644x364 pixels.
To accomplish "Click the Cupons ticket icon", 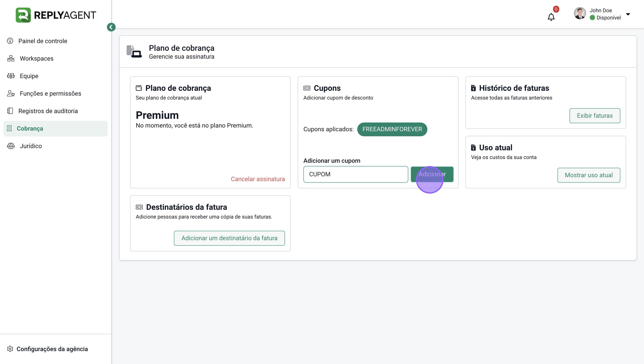I will tap(307, 88).
